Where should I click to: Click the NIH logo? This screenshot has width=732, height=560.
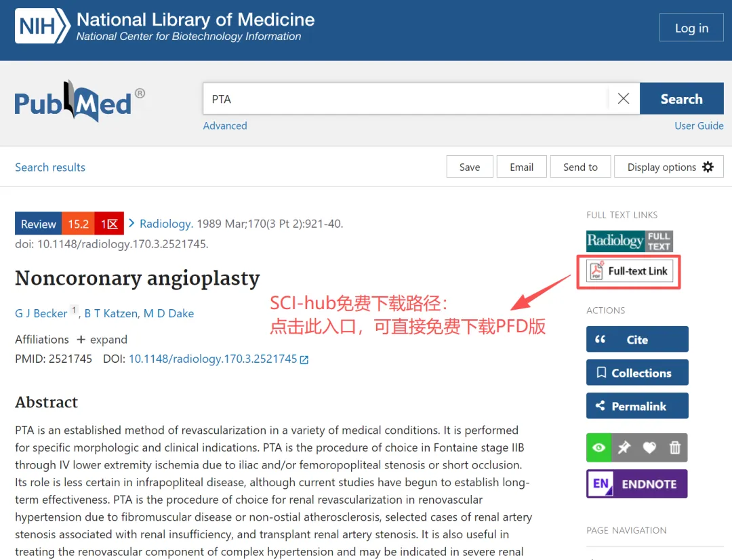[43, 26]
